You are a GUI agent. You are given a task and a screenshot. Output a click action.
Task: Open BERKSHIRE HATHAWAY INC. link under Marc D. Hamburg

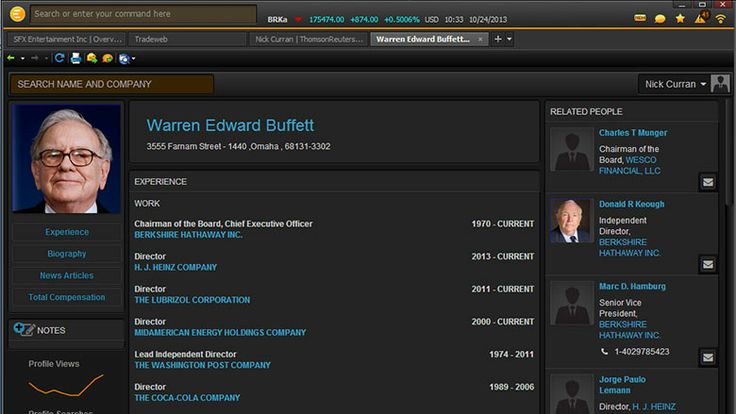click(629, 330)
